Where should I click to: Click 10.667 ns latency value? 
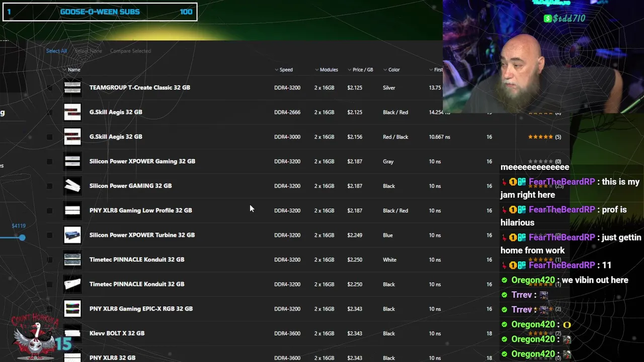coord(440,137)
